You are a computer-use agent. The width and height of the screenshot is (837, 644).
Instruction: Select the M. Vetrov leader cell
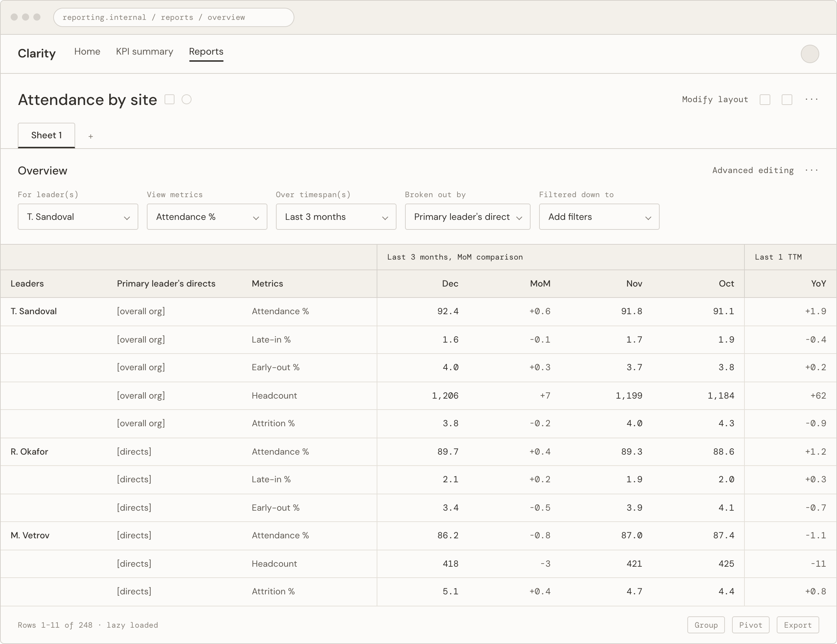30,535
